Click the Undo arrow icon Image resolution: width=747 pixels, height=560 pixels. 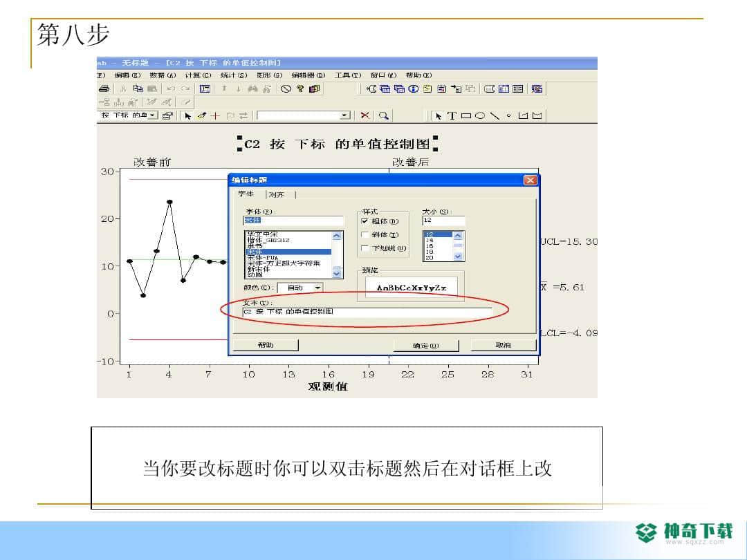171,88
